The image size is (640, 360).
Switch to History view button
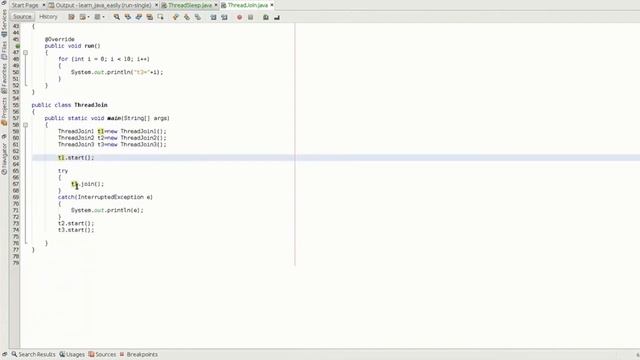click(48, 17)
